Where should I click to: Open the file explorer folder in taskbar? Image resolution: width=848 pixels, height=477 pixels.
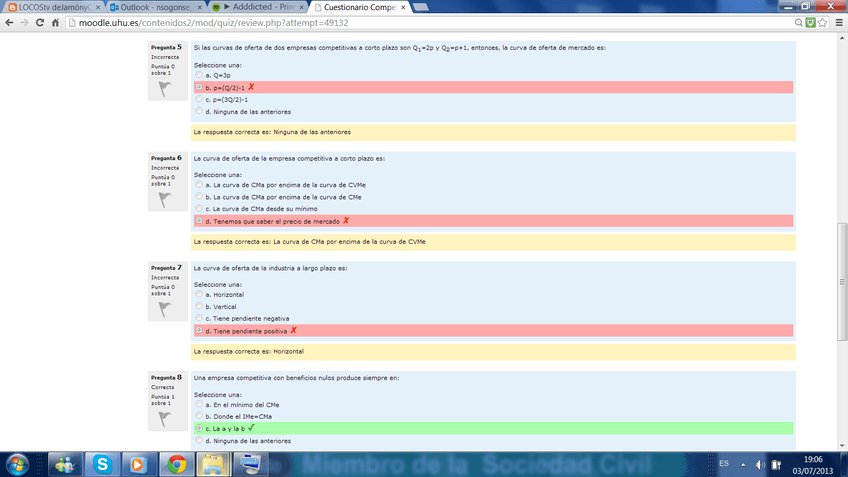(x=213, y=465)
